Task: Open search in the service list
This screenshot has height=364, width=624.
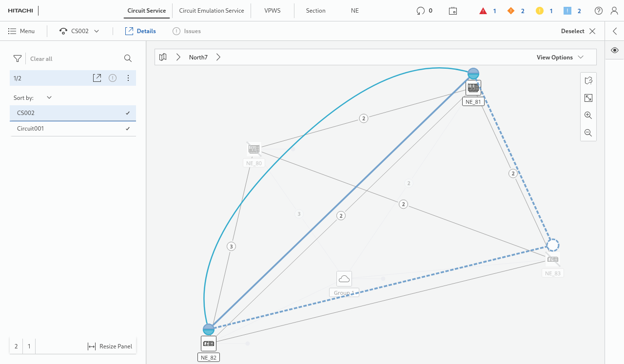Action: coord(128,58)
